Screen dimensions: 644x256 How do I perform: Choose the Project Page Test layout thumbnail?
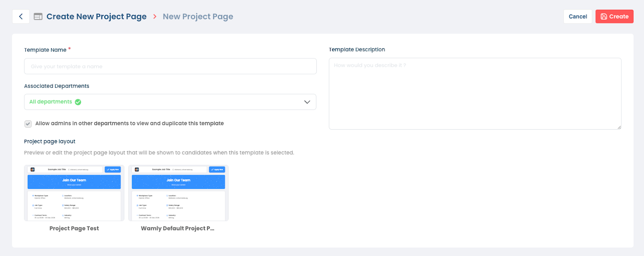(x=74, y=193)
